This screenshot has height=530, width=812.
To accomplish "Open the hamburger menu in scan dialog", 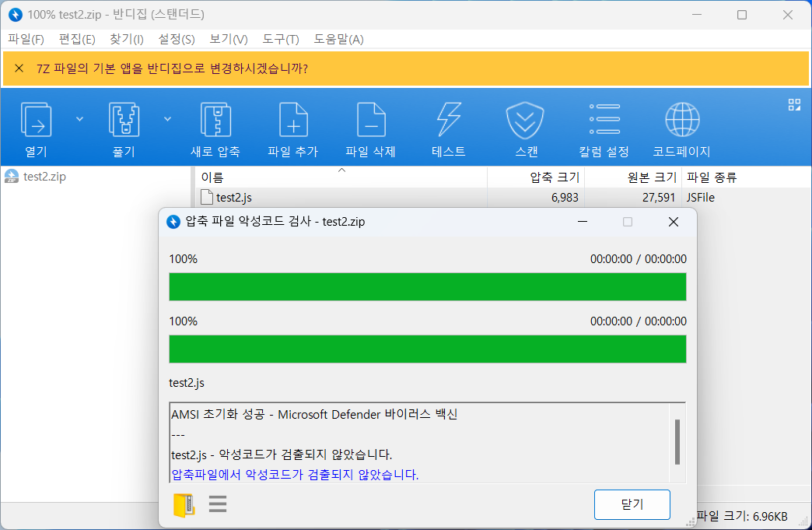I will click(218, 505).
